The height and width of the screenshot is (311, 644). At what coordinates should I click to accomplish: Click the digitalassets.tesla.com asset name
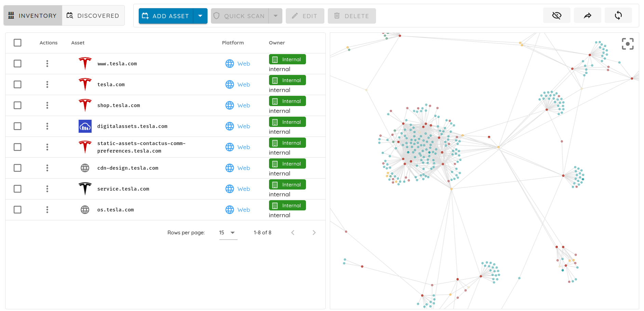click(x=132, y=126)
